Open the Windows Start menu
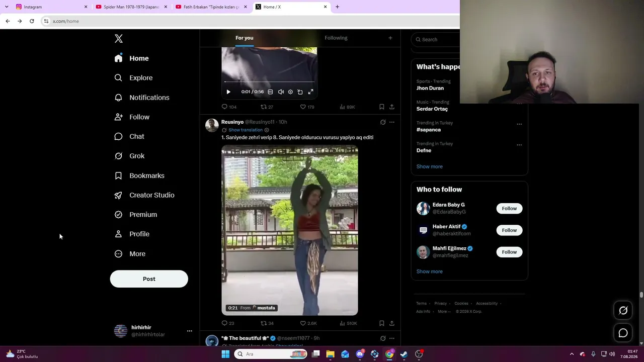 [x=225, y=354]
